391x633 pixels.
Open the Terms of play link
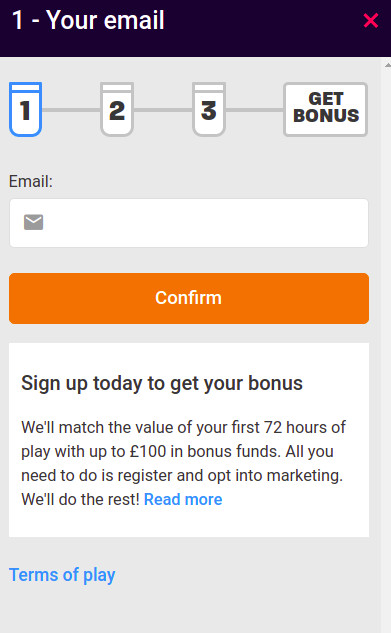coord(62,575)
